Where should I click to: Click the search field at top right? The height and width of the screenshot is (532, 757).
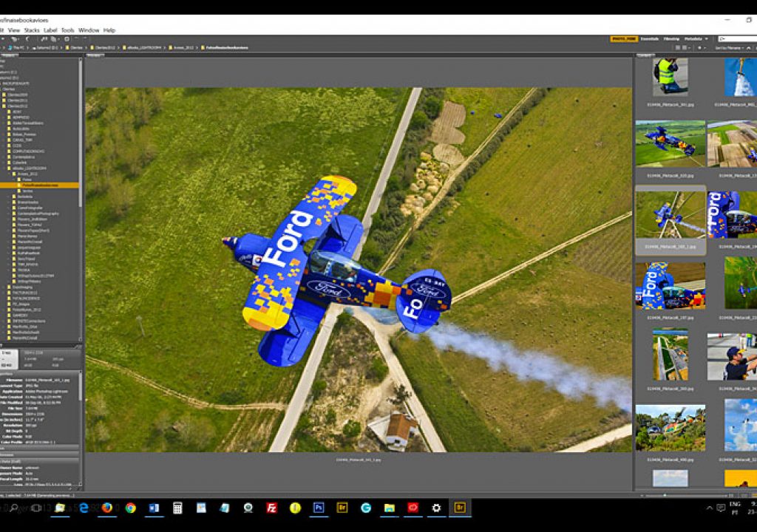click(737, 39)
